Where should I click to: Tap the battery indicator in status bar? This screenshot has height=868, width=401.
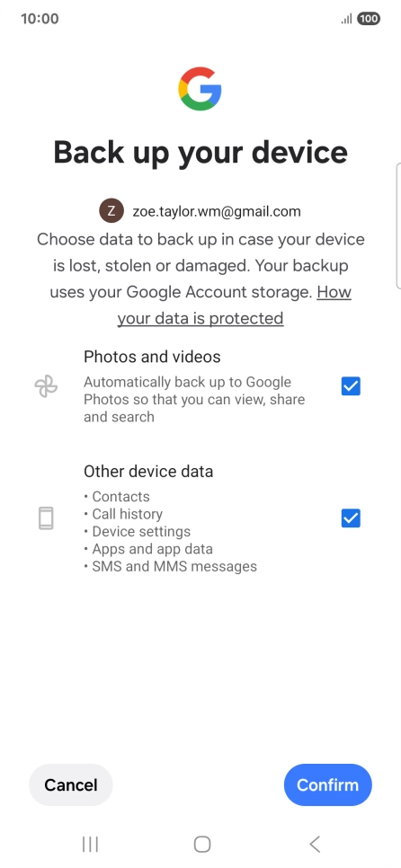[369, 19]
